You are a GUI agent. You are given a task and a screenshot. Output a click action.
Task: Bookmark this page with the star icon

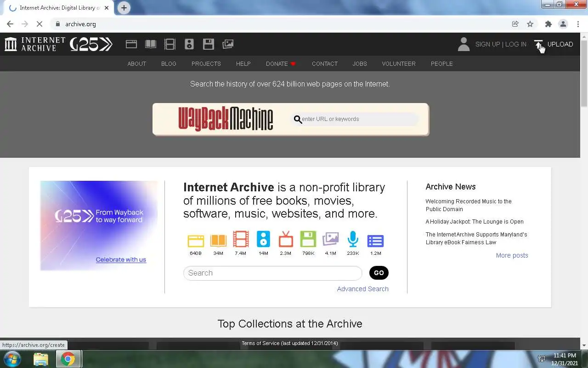530,24
